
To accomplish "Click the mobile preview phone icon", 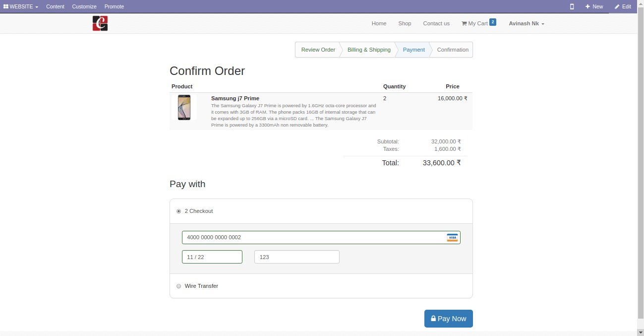I will click(x=572, y=6).
